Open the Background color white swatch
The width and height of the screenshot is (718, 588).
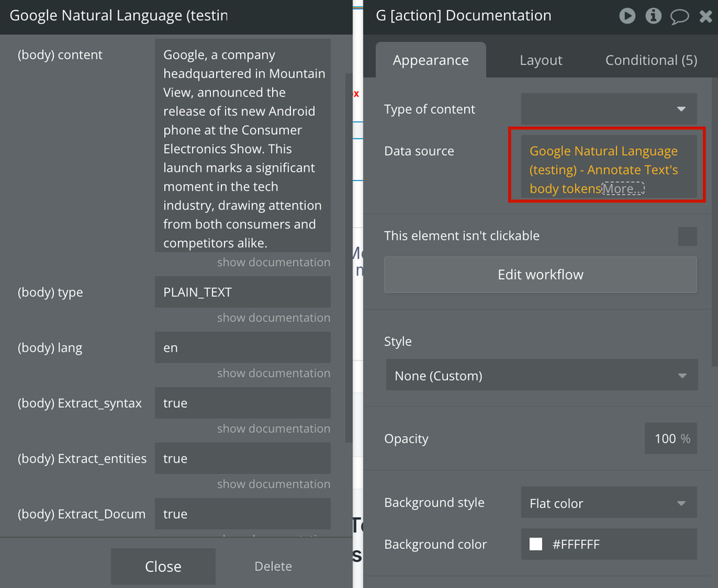coord(536,544)
